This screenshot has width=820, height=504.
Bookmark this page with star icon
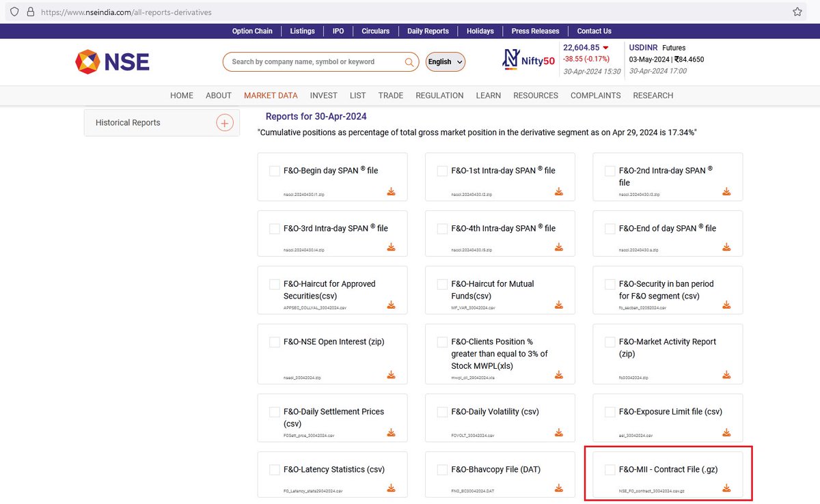tap(797, 12)
